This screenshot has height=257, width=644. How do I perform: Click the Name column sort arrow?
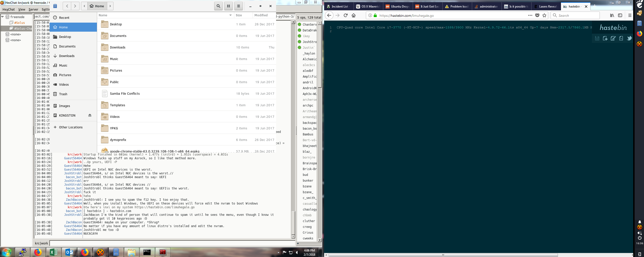[x=230, y=15]
